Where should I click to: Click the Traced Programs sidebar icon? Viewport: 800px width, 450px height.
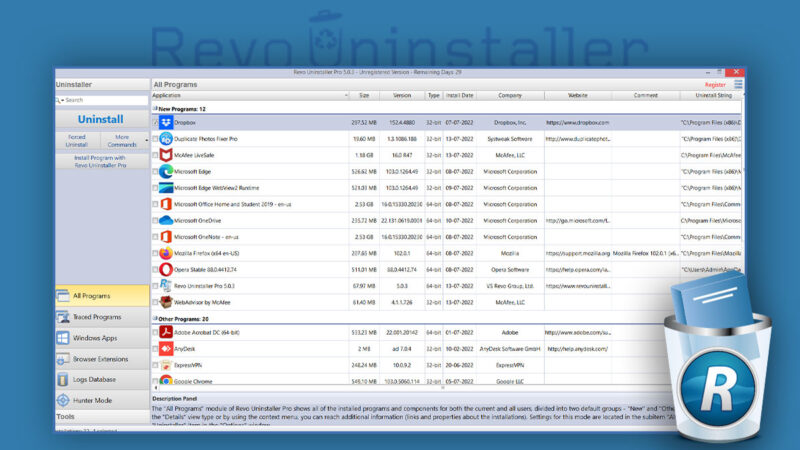click(x=63, y=317)
